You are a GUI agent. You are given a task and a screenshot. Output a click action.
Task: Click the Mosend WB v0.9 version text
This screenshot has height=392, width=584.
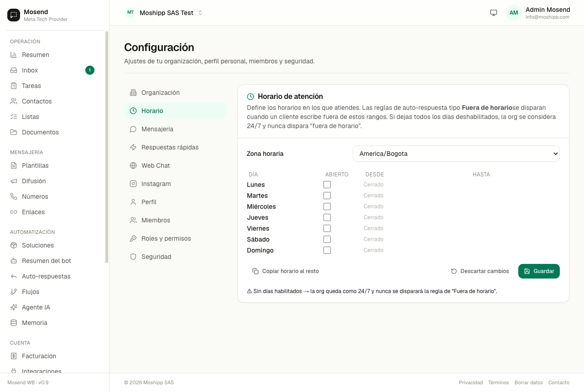pos(28,382)
